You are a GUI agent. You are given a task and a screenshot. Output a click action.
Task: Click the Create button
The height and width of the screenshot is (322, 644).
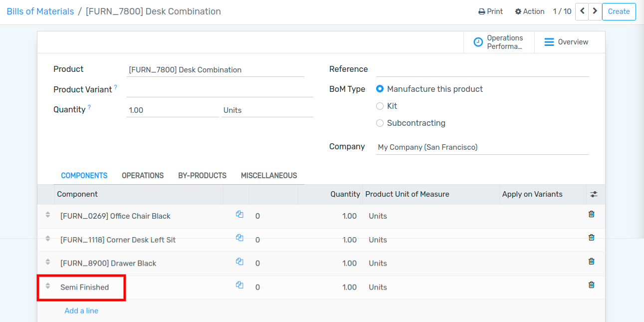619,11
